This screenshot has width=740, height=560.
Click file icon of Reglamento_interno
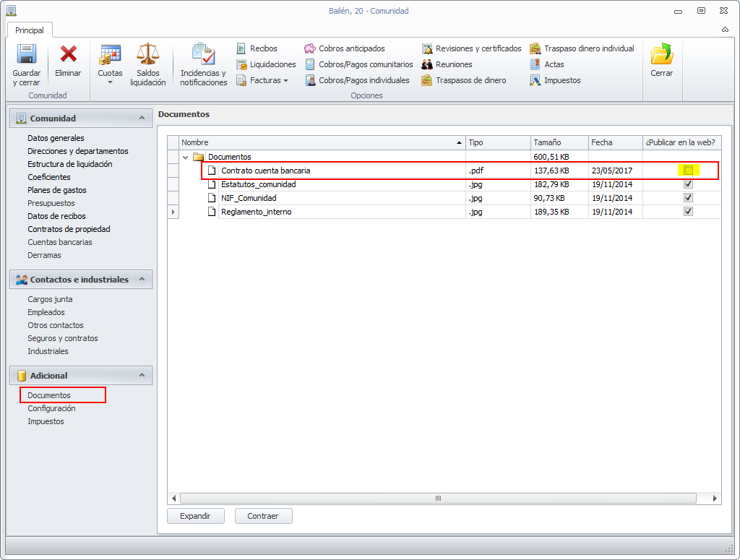tap(212, 212)
